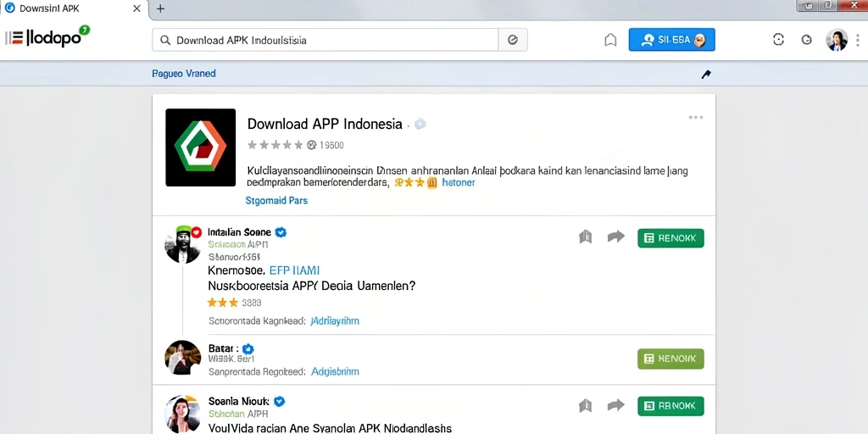Screen dimensions: 868x434
Task: Click the green RENOKK button on first post
Action: point(670,238)
